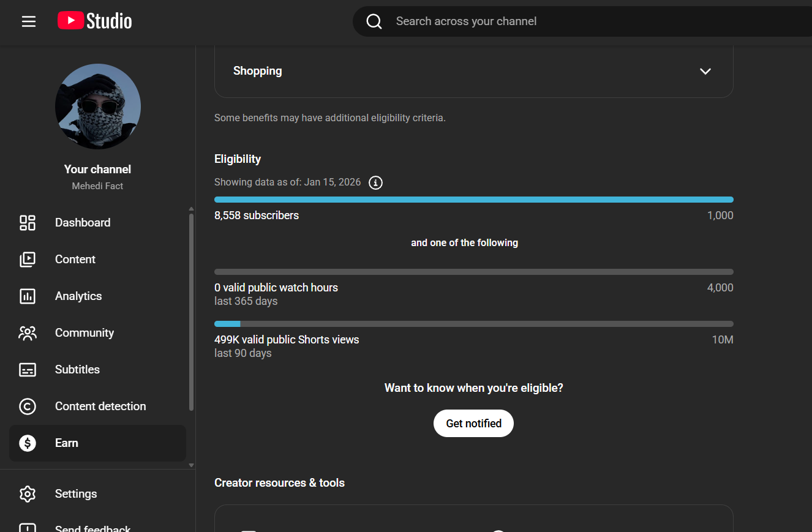Click the search magnifier icon
This screenshot has width=812, height=532.
coord(374,21)
